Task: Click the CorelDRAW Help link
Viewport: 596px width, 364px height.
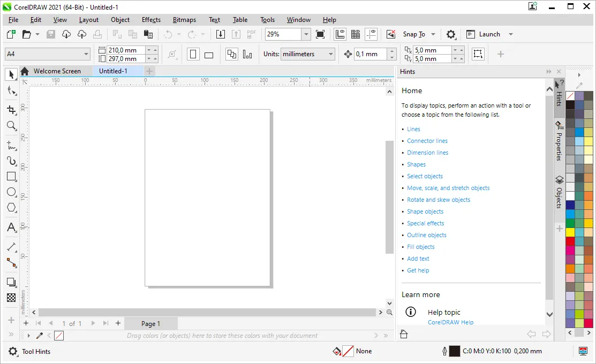Action: [x=451, y=322]
